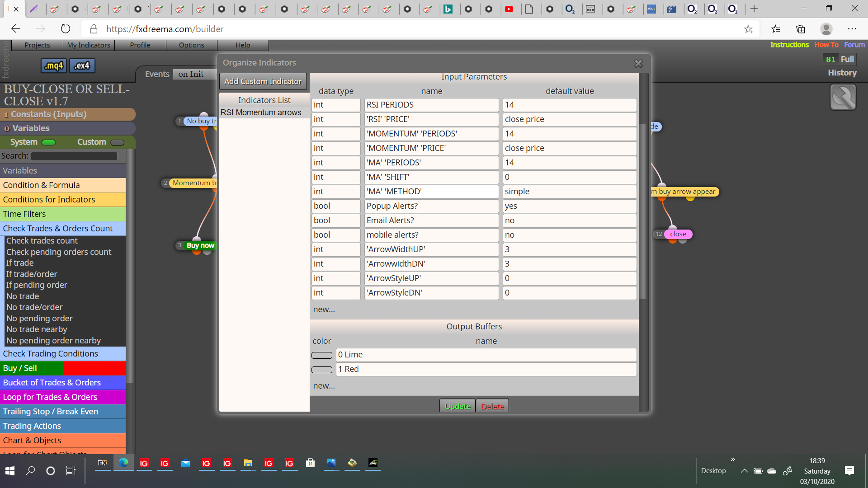This screenshot has height=488, width=868.
Task: Click the Add Custom Indicator button
Action: pyautogui.click(x=263, y=81)
